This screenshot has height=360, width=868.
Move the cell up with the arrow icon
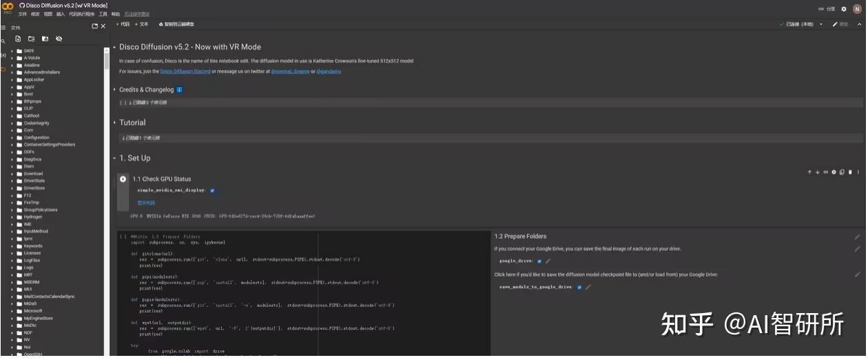pos(809,172)
